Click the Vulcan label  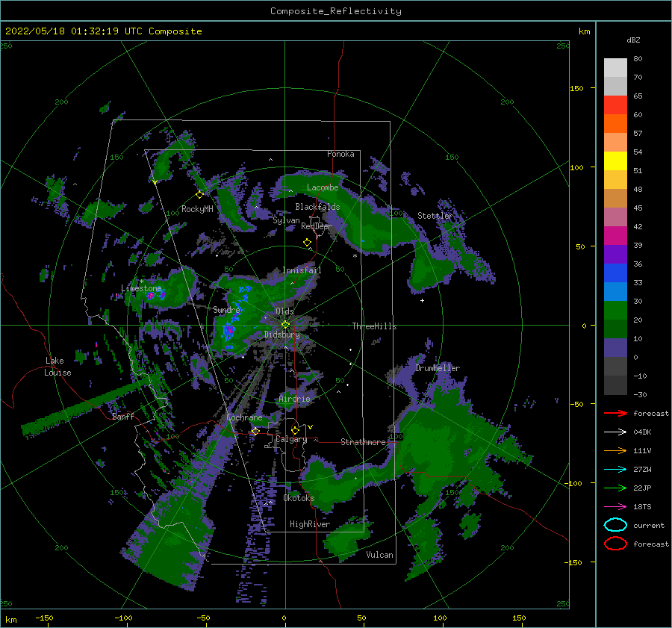(380, 554)
